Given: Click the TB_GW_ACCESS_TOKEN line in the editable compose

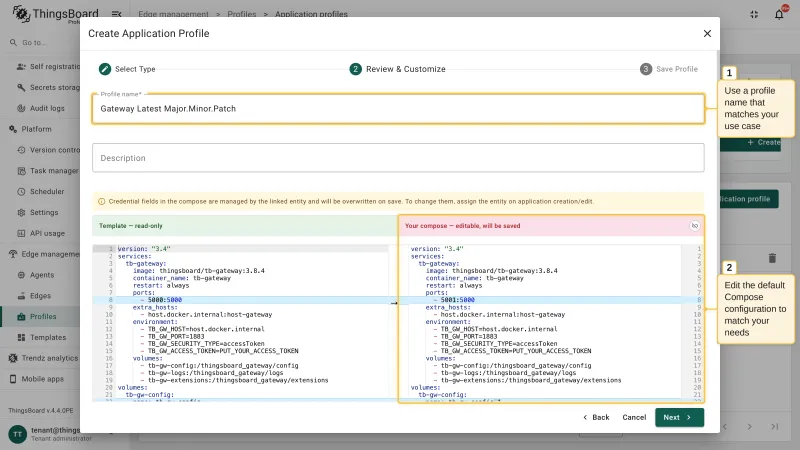Looking at the screenshot, I should pyautogui.click(x=516, y=351).
